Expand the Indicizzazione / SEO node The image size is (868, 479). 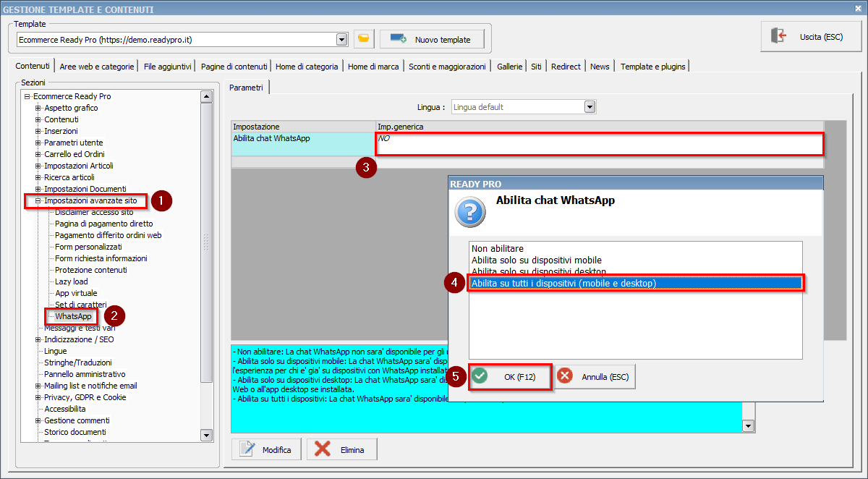tap(38, 339)
